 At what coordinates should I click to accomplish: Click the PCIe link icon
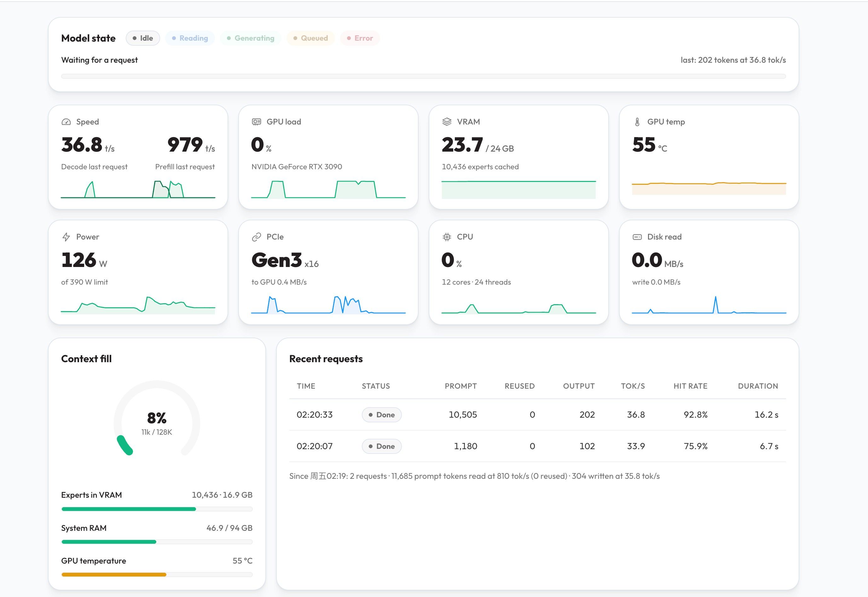tap(257, 237)
